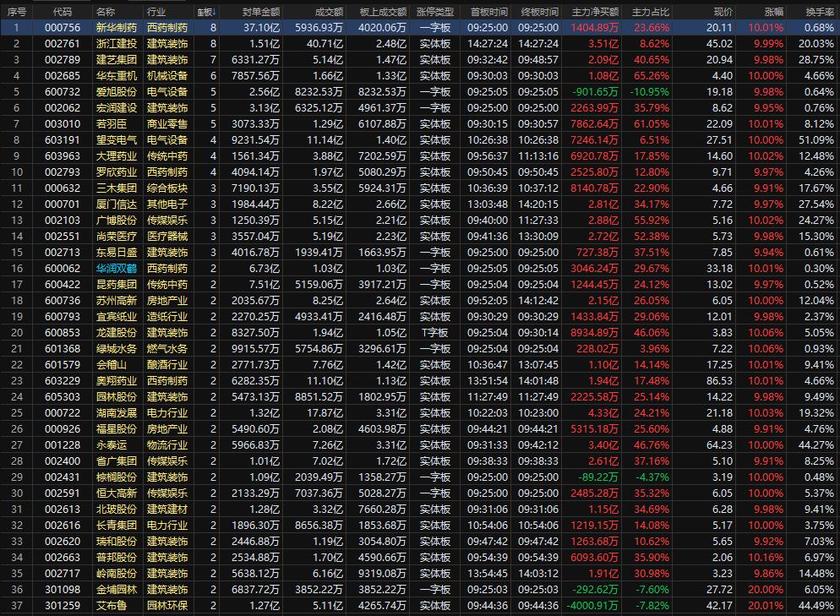This screenshot has width=840, height=616.
Task: Select stock 建艺集团
Action: pos(117,59)
